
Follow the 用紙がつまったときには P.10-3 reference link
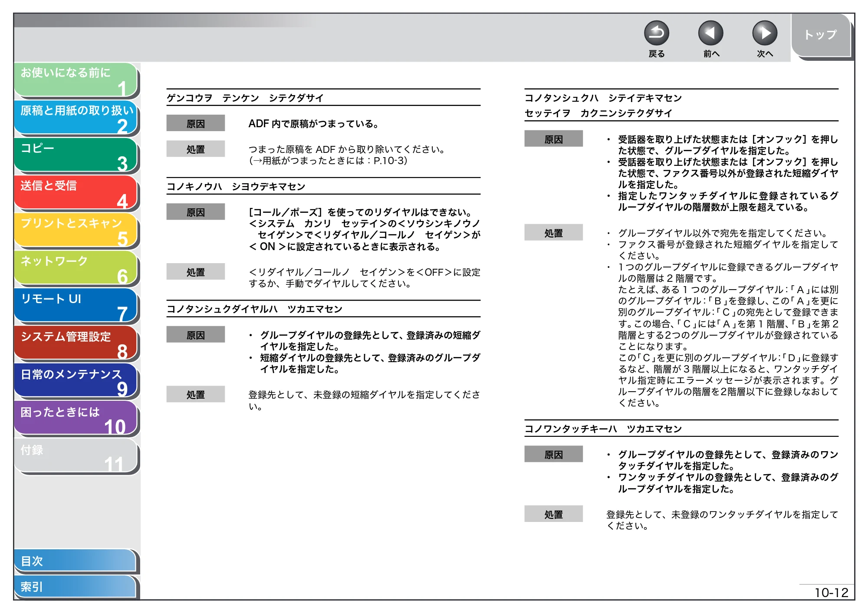pos(328,161)
